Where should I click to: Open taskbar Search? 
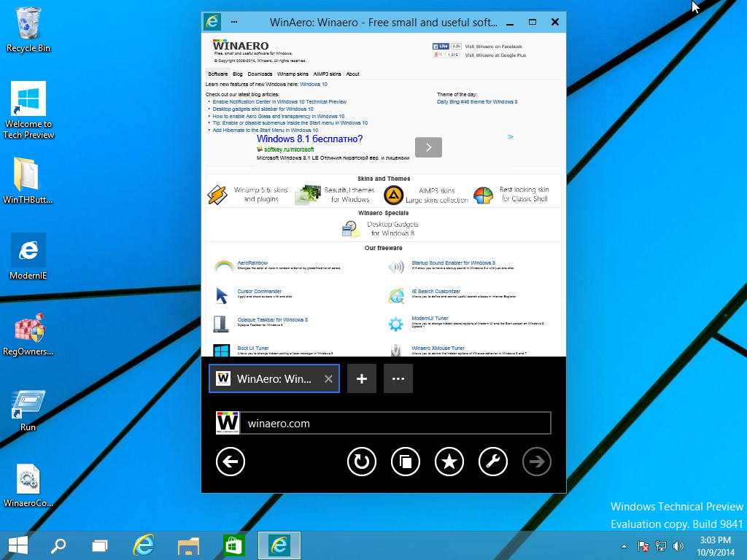(x=58, y=545)
